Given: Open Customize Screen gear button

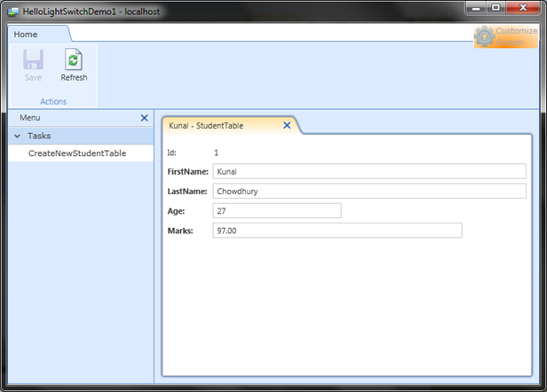Looking at the screenshot, I should point(506,36).
